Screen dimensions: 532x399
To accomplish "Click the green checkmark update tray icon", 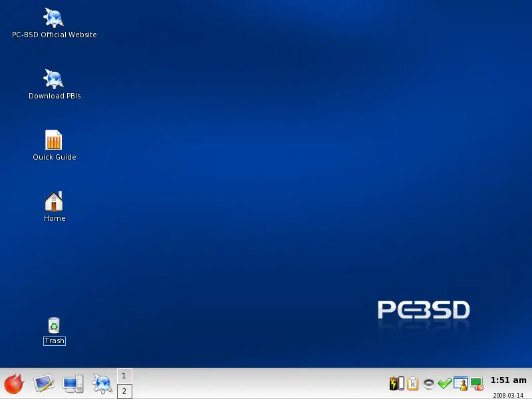I will point(444,384).
